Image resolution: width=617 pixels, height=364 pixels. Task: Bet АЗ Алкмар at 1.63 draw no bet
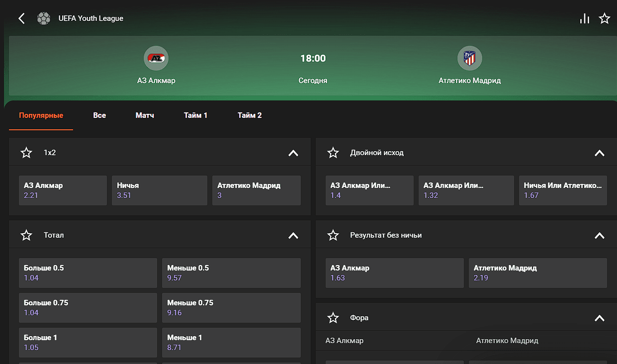point(395,273)
